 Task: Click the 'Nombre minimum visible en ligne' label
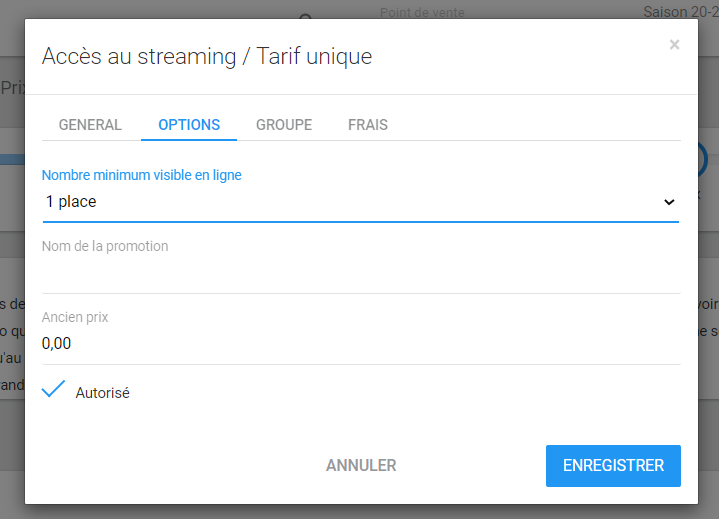click(142, 175)
